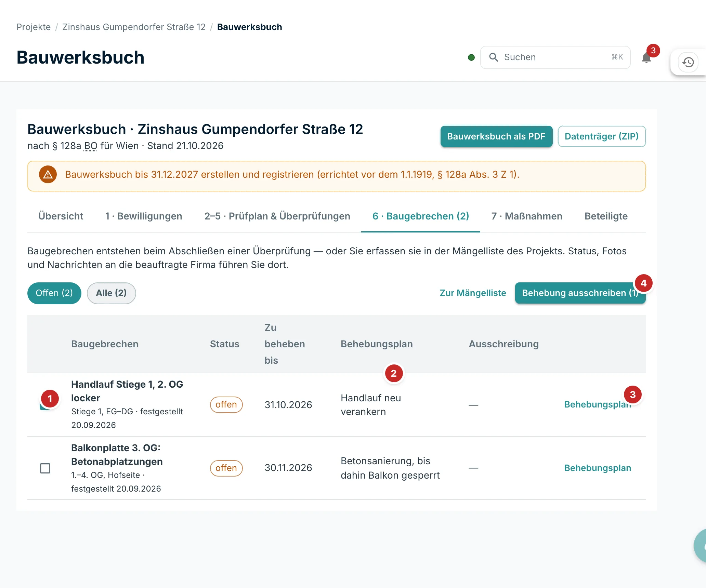
Task: Open the 1 · Bewilligungen tab
Action: (x=144, y=216)
